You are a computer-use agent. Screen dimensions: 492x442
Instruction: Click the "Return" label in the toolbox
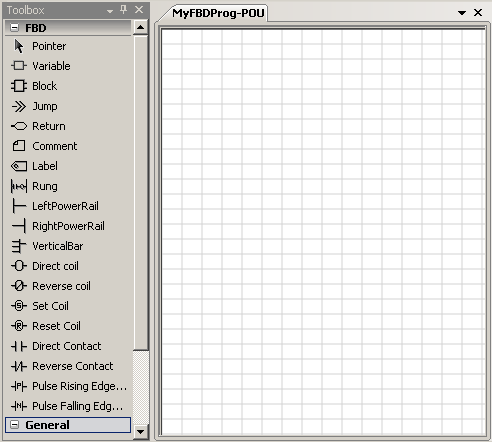point(49,126)
